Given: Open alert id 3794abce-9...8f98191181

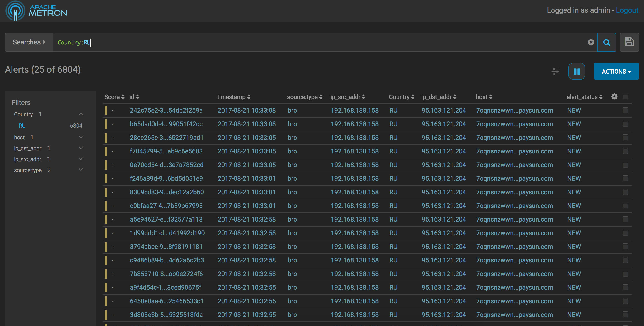Looking at the screenshot, I should click(x=166, y=247).
